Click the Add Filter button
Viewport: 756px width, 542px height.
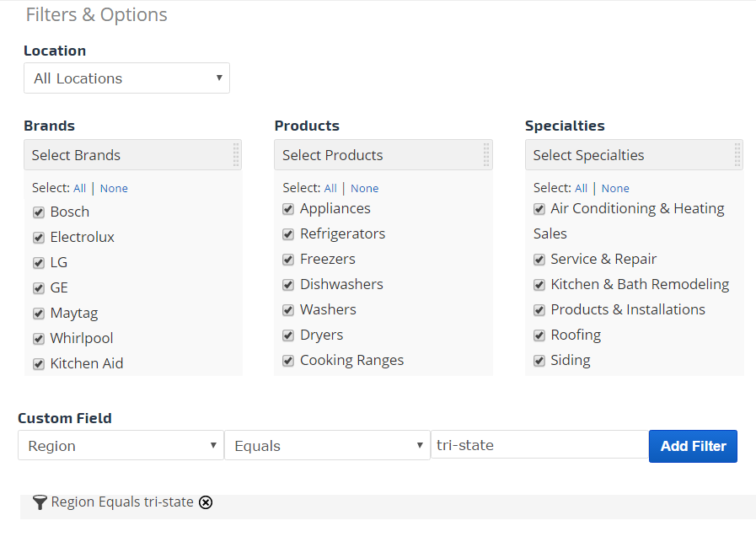point(693,446)
